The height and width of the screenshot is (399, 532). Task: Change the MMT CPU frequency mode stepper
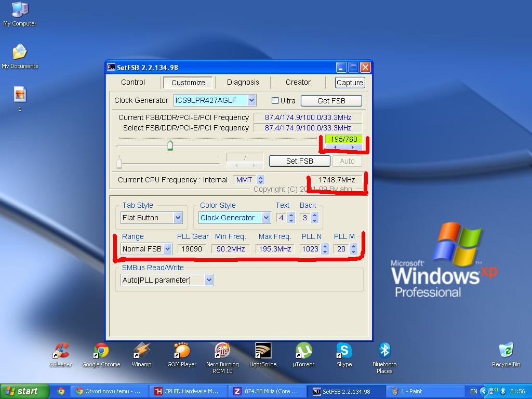point(260,180)
